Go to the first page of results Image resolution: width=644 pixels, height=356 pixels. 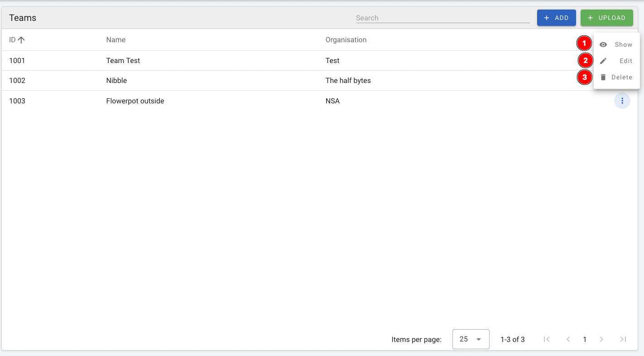[547, 339]
